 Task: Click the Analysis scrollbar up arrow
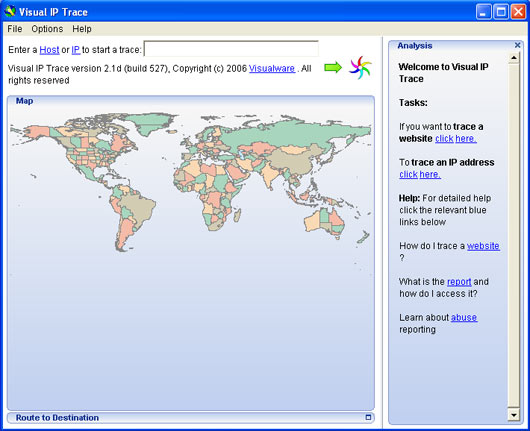[x=513, y=58]
